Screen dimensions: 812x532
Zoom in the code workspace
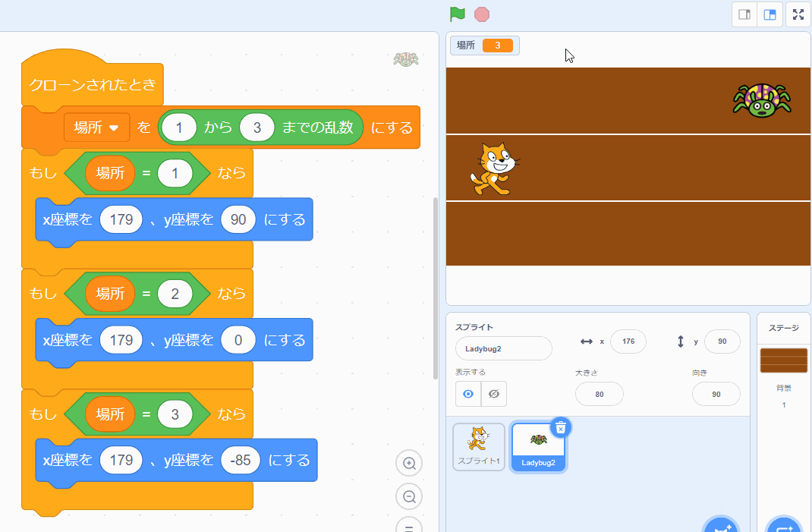tap(409, 463)
